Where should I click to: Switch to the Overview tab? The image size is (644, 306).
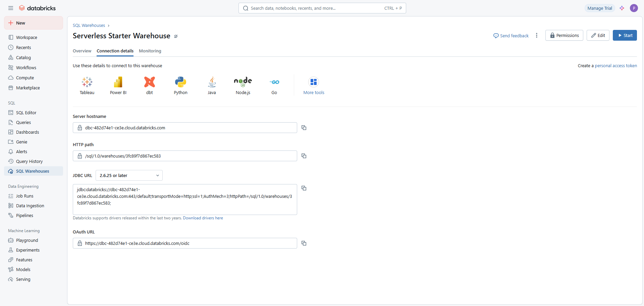pyautogui.click(x=82, y=51)
